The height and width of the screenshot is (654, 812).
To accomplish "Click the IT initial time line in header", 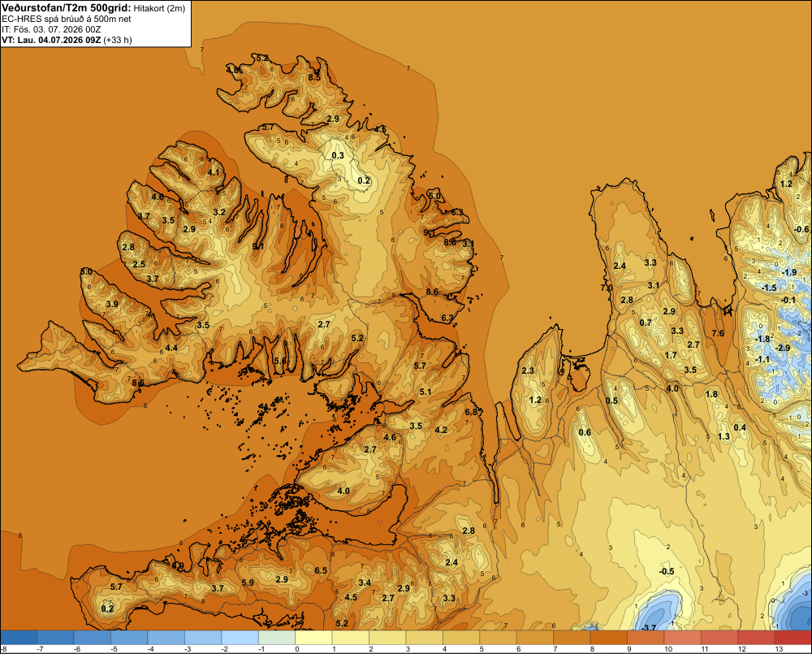I will [x=51, y=29].
